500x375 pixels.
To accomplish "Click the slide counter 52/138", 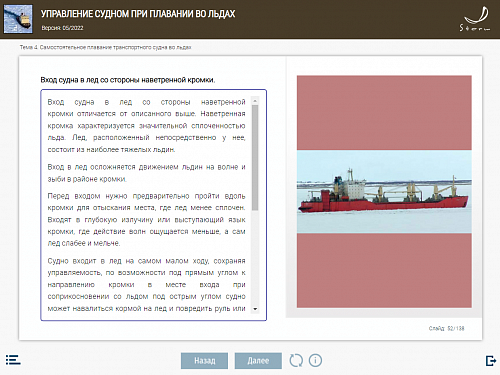I will (446, 328).
